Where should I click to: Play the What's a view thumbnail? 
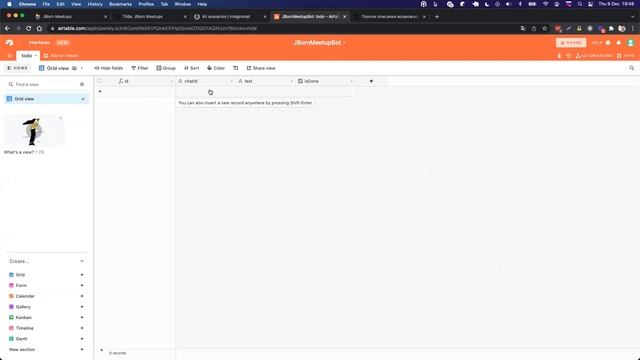tap(34, 131)
